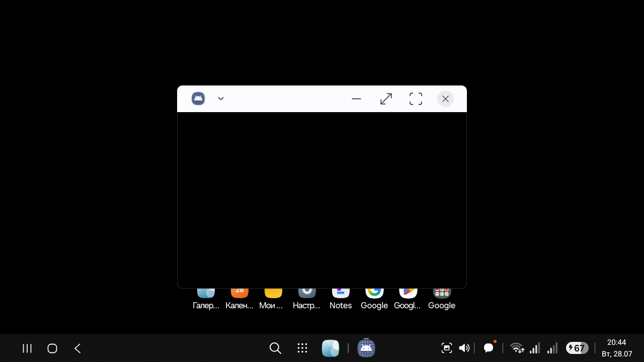Select the running Android app in taskbar
The height and width of the screenshot is (362, 644).
366,348
